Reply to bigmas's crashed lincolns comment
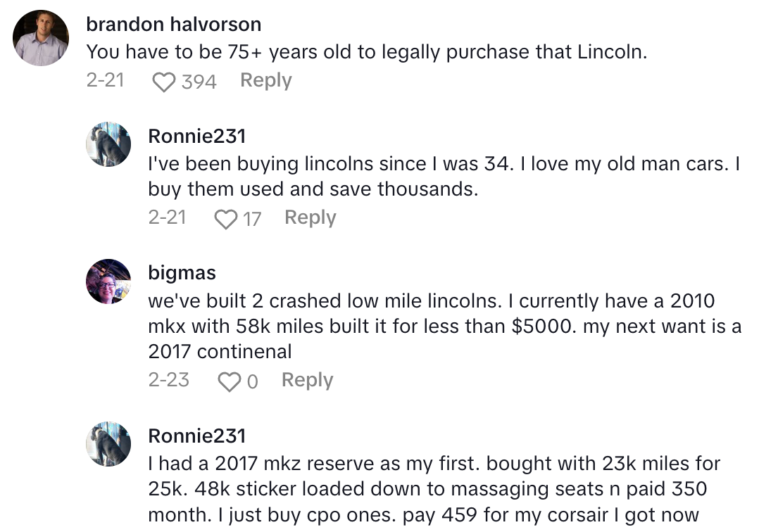The width and height of the screenshot is (759, 532). pos(307,380)
